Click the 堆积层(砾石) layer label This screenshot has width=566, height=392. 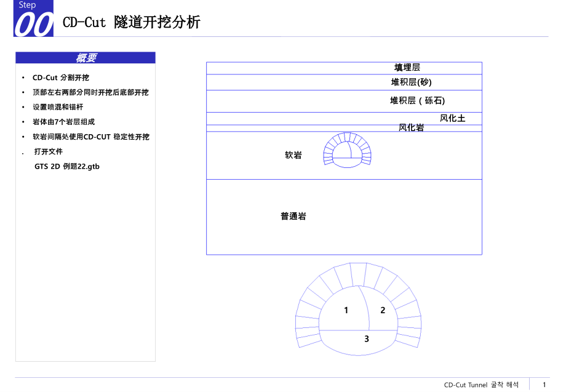[x=417, y=100]
